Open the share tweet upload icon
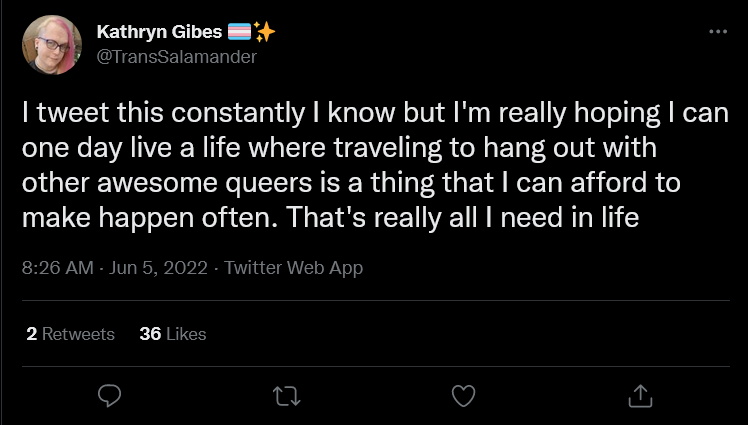Screen dimensions: 748x425 (x=640, y=396)
